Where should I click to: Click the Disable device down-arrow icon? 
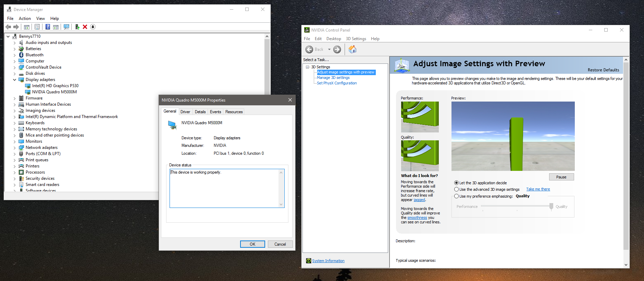(x=93, y=27)
